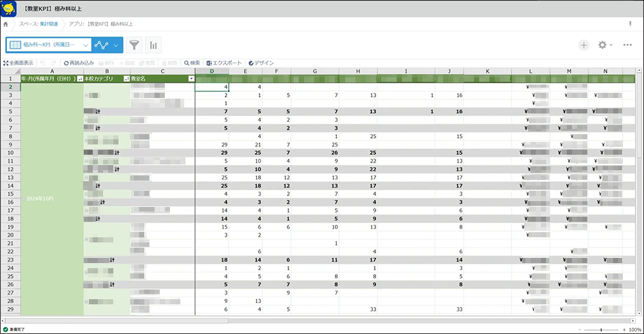
Task: Click the horizontal scrollbar thumb
Action: click(x=116, y=320)
